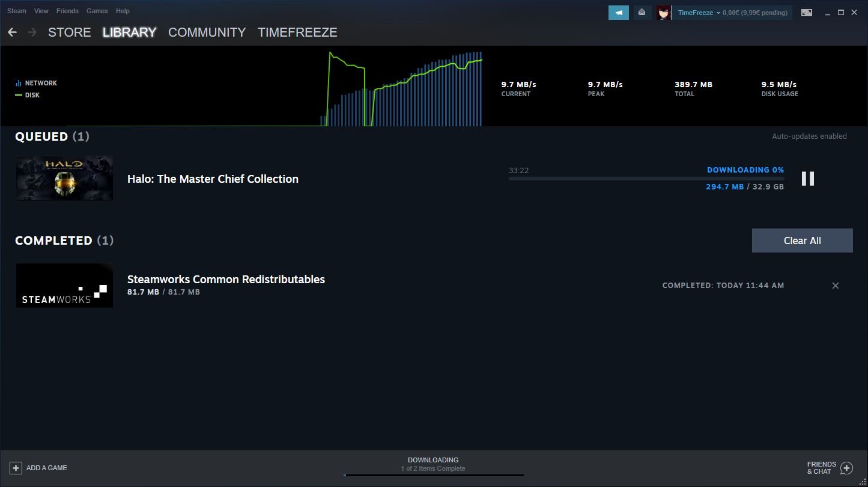Click the Disk legend line icon

coord(19,95)
